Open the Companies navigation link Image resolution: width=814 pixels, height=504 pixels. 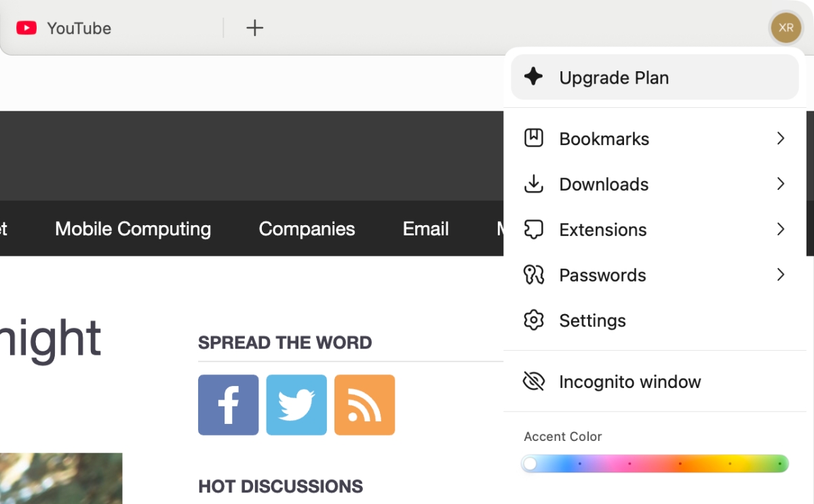(x=307, y=229)
